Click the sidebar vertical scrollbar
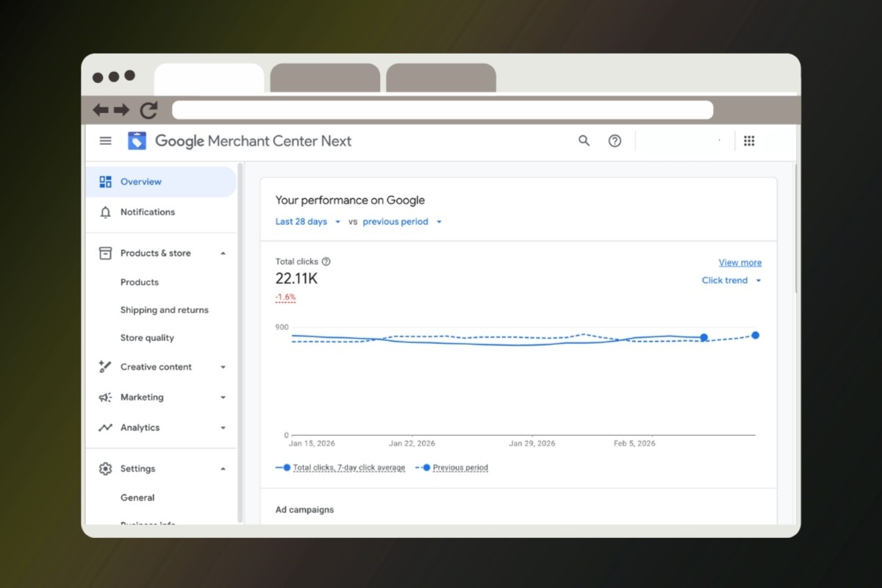Screen dimensions: 882x588 pyautogui.click(x=240, y=343)
